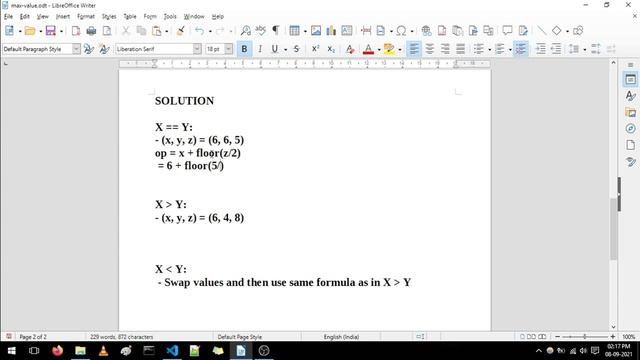The height and width of the screenshot is (360, 640).
Task: Open the sidebar Navigator compass icon
Action: pyautogui.click(x=631, y=129)
